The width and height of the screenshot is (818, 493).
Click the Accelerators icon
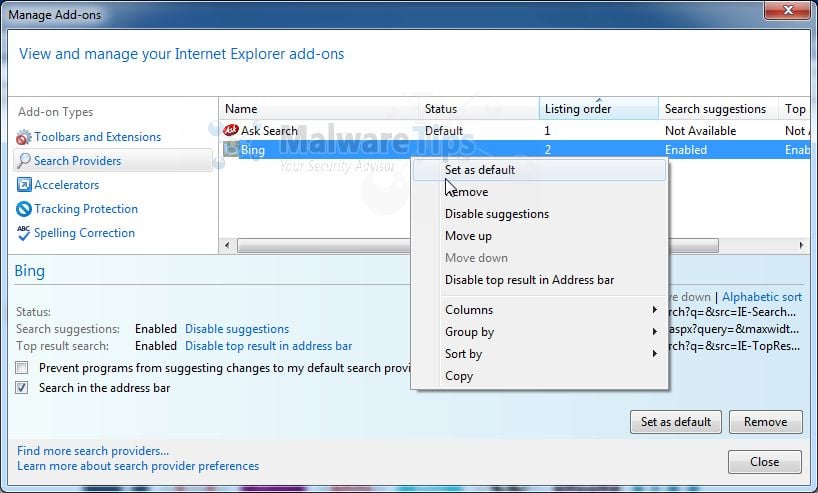(x=24, y=185)
